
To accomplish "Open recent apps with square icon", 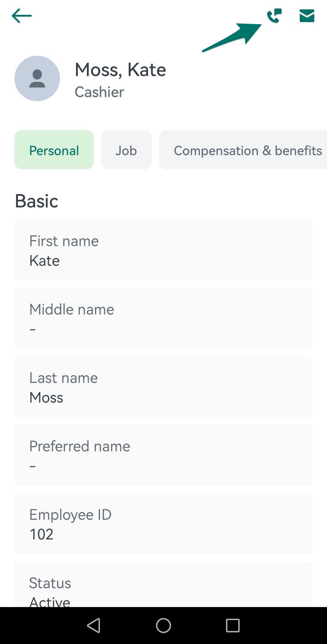I will (x=232, y=626).
